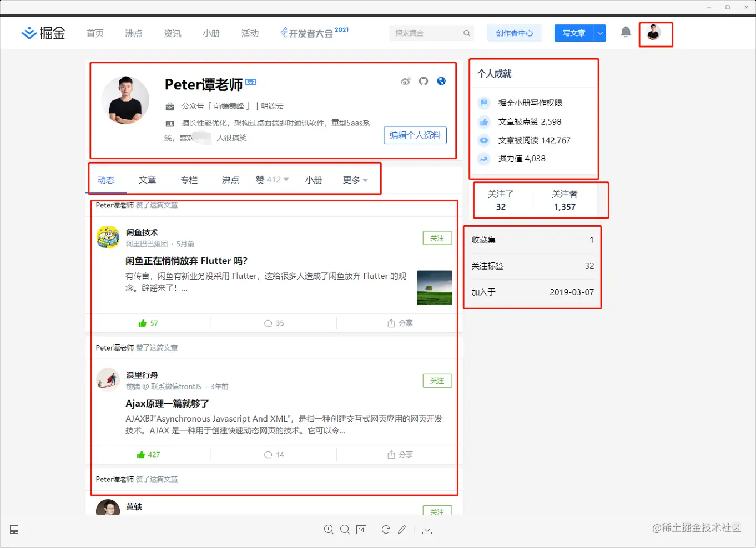756x548 pixels.
Task: Open the 创作者中心 button
Action: (x=515, y=33)
